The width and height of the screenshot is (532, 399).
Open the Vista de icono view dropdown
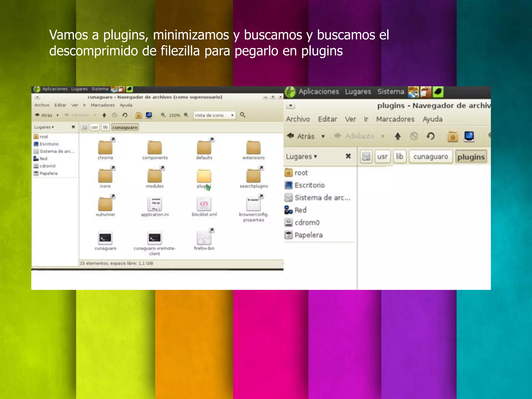[x=215, y=115]
